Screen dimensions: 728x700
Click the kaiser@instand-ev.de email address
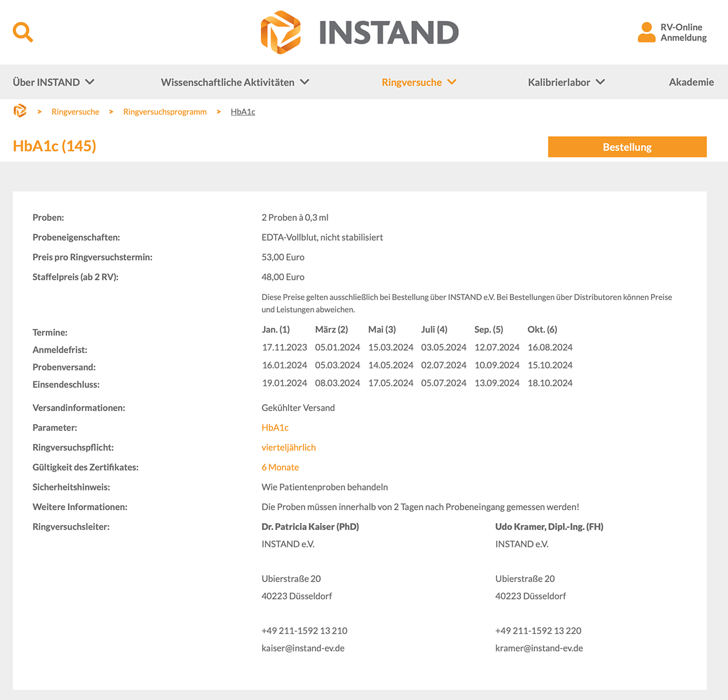pyautogui.click(x=303, y=648)
